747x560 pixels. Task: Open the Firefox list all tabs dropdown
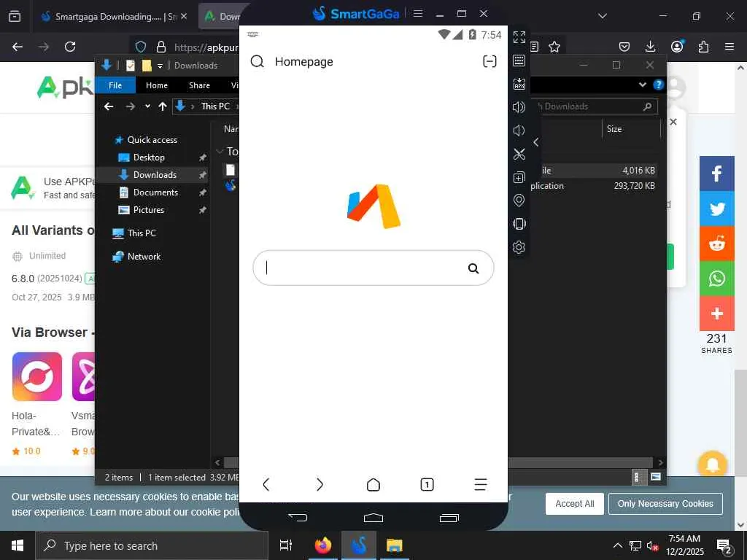(x=602, y=16)
